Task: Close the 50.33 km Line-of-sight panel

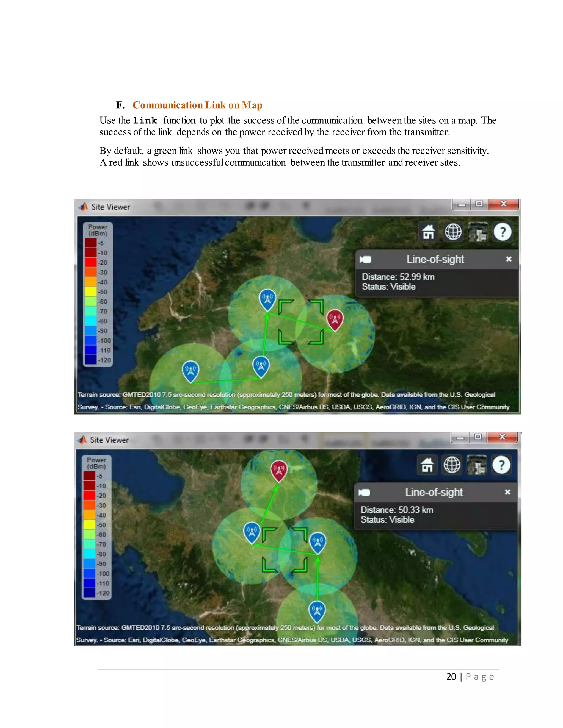Action: coord(507,492)
